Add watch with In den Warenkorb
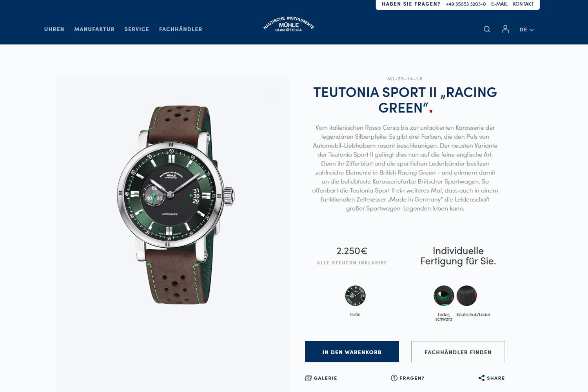588x392 pixels. 352,352
